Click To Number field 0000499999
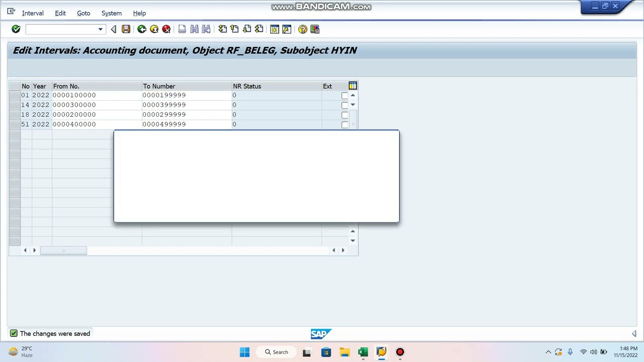Viewport: 644px width, 362px height. pyautogui.click(x=186, y=124)
